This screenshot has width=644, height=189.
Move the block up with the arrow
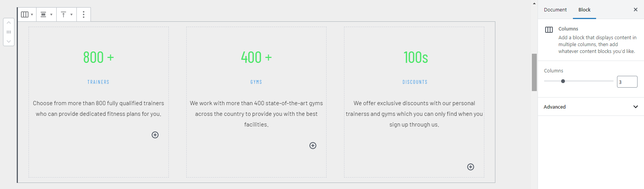pos(9,23)
